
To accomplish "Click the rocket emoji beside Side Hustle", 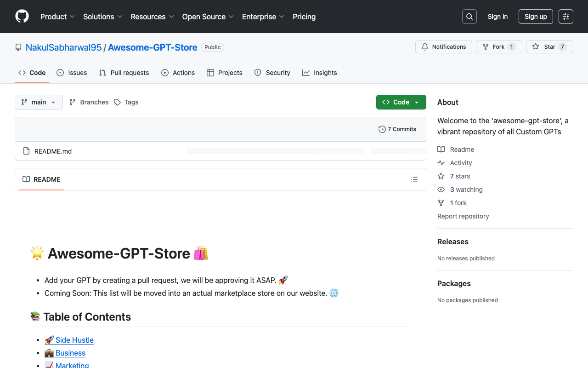I will 49,340.
